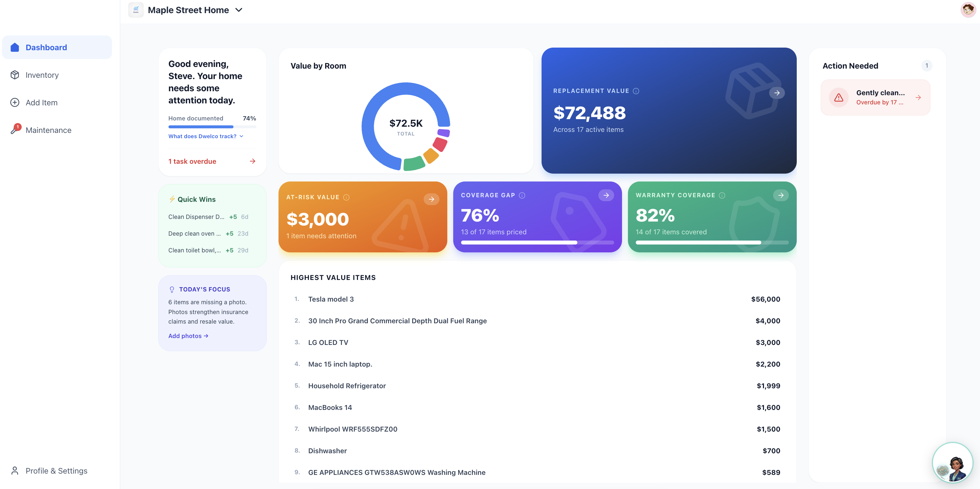Open Maintenance via the wrench icon
The width and height of the screenshot is (980, 489).
[14, 130]
